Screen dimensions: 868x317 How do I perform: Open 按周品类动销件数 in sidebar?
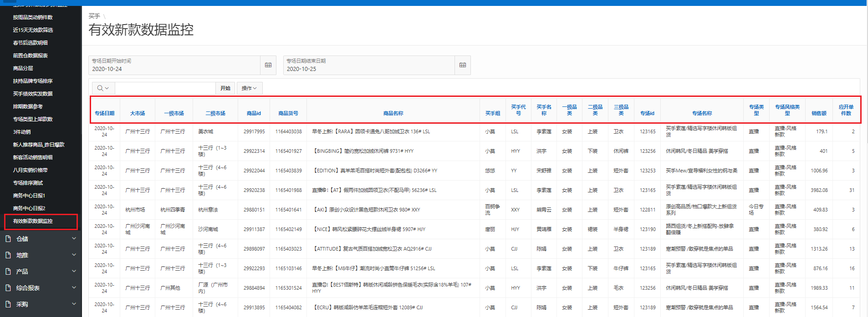click(x=33, y=17)
